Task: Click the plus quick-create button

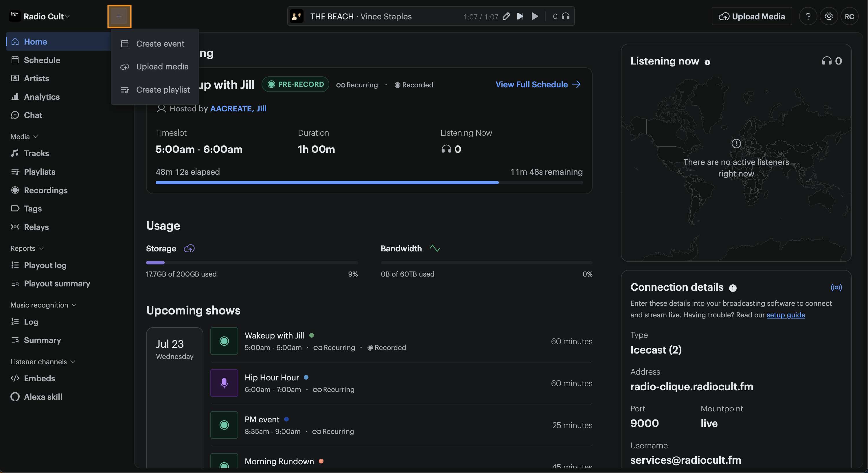Action: point(119,16)
